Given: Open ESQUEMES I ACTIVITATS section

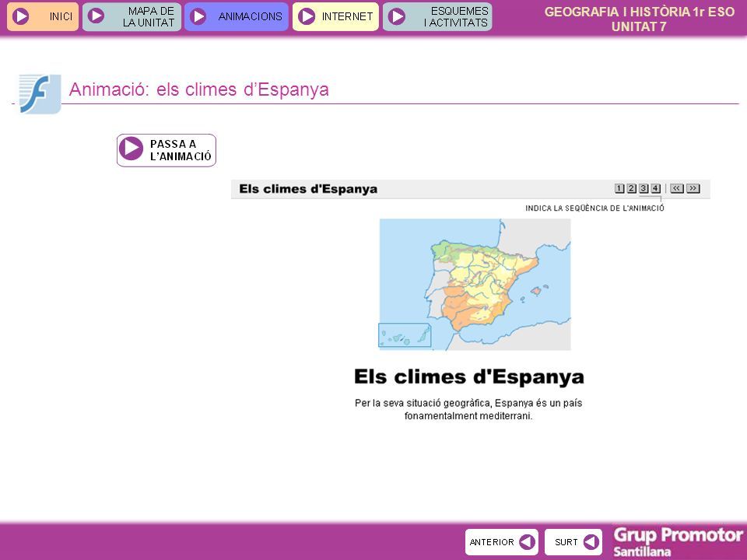Looking at the screenshot, I should (x=437, y=16).
